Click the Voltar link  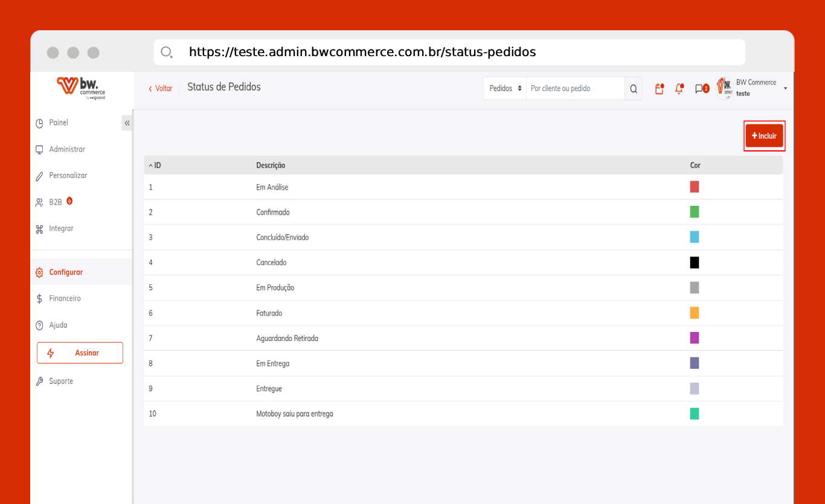click(161, 89)
